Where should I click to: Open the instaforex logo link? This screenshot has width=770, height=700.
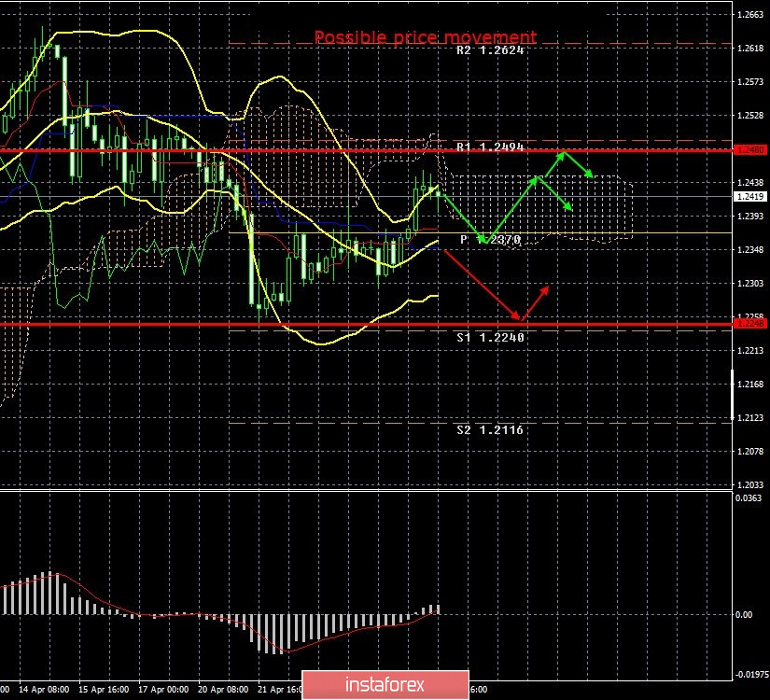(385, 685)
